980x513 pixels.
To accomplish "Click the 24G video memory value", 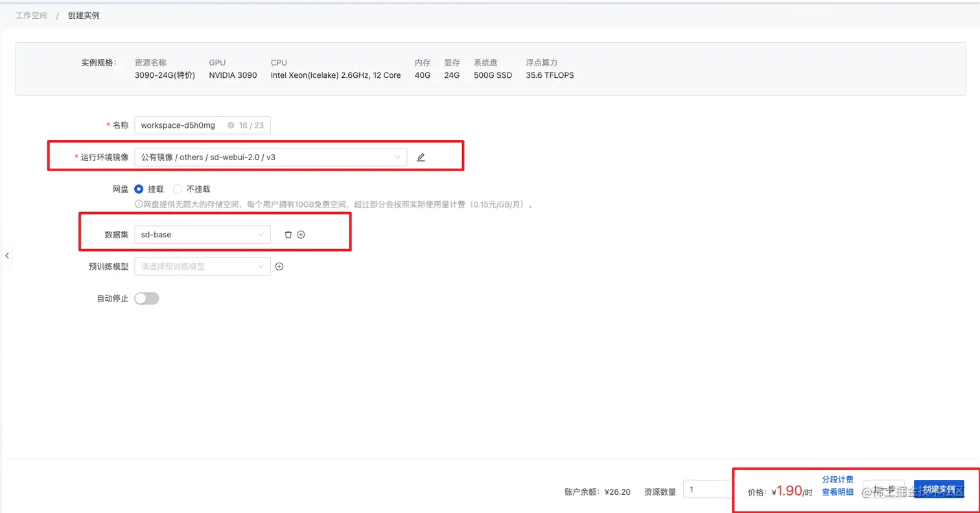I will tap(452, 75).
